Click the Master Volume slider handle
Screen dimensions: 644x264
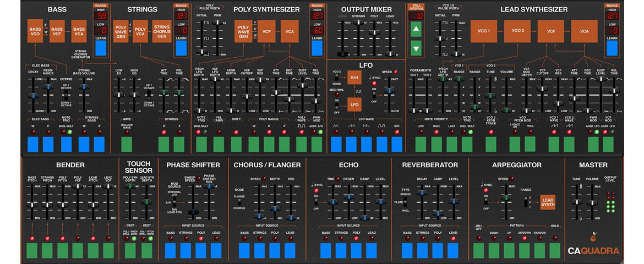click(x=592, y=203)
